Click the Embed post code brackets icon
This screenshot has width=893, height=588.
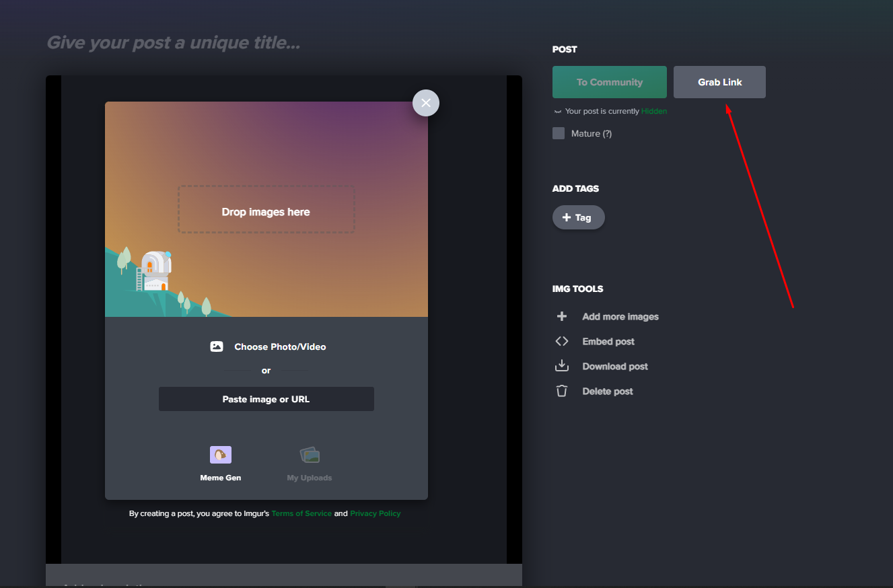(562, 341)
